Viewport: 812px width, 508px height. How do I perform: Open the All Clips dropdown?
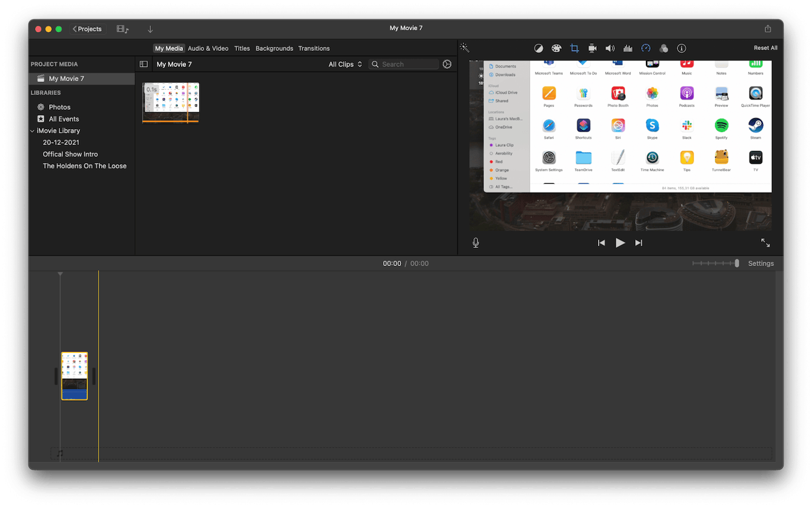pyautogui.click(x=345, y=64)
